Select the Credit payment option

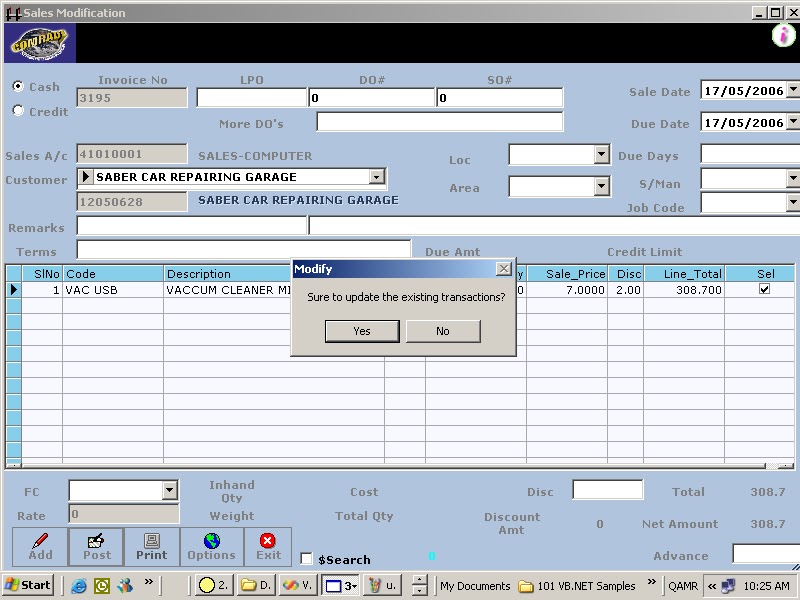pyautogui.click(x=16, y=110)
